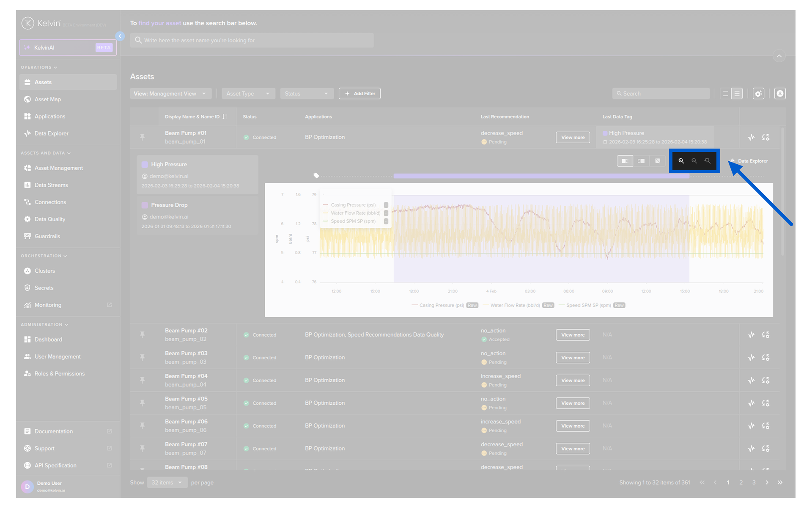812x508 pixels.
Task: Toggle Speed SPM SP series checkbox
Action: (386, 221)
